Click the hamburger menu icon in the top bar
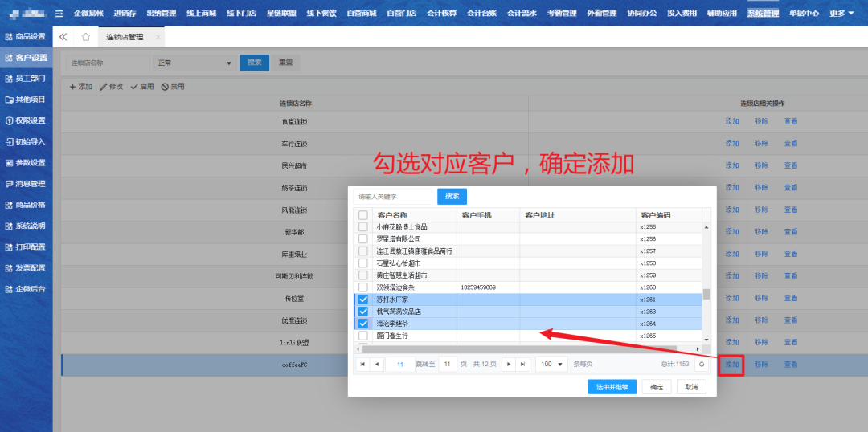 [59, 14]
